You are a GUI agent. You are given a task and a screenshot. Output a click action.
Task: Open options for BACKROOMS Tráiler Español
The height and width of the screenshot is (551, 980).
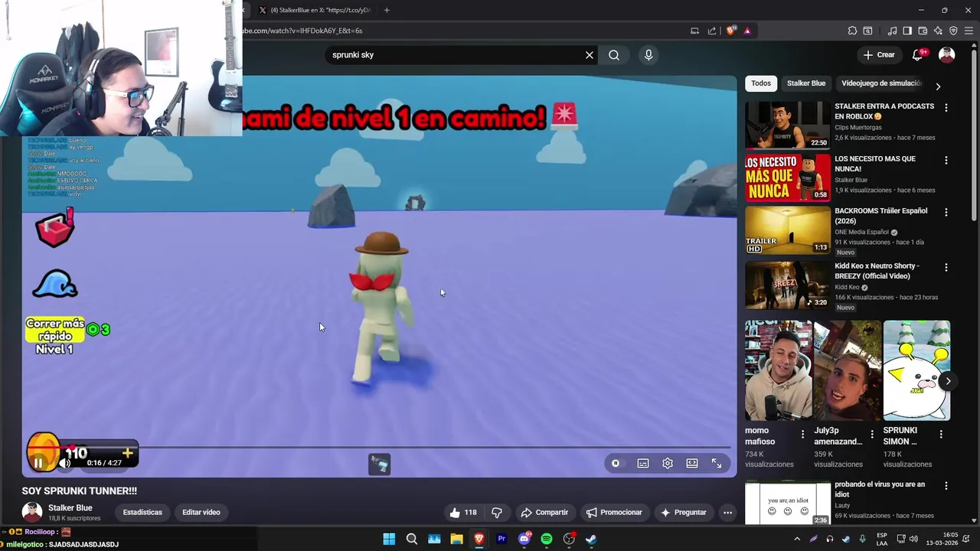[946, 212]
